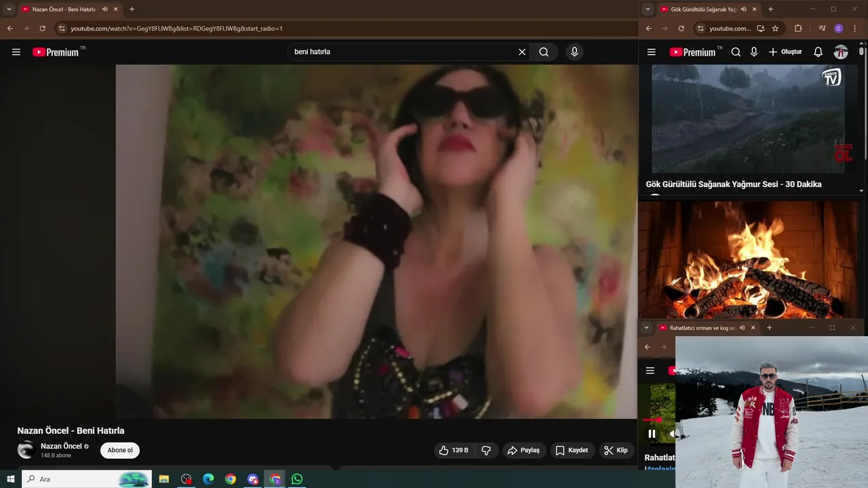Viewport: 868px width, 488px height.
Task: Open File Explorer from the taskbar
Action: point(164,479)
